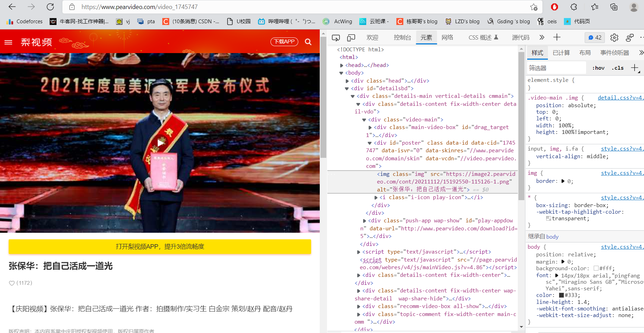644x333 pixels.
Task: Open devtools settings gear
Action: 614,37
